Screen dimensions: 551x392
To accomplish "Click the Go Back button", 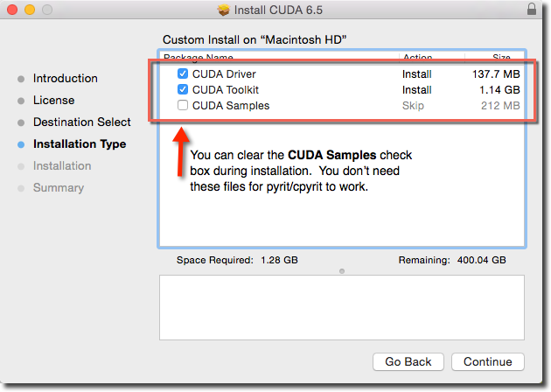I will pyautogui.click(x=408, y=361).
